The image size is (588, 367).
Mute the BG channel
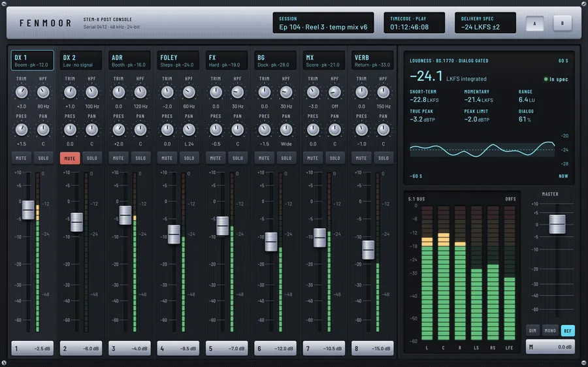(264, 158)
